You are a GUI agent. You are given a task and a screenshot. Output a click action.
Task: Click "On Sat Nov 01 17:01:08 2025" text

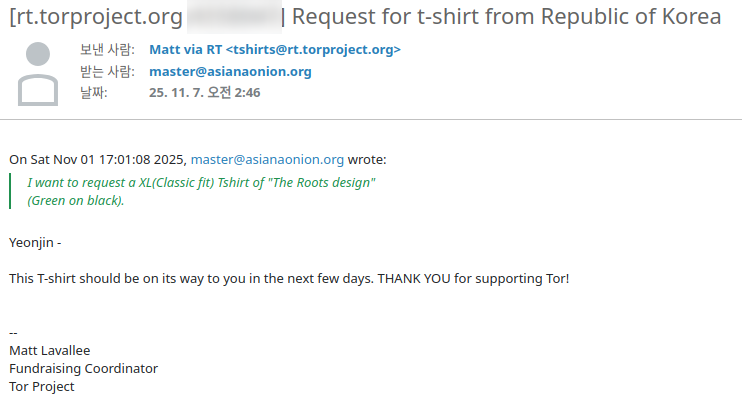tap(97, 159)
